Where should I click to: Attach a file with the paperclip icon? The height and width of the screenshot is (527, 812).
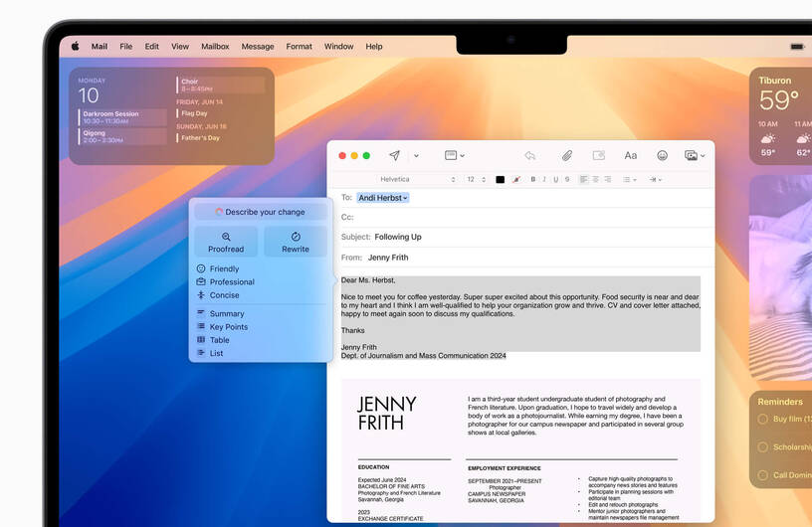coord(567,155)
